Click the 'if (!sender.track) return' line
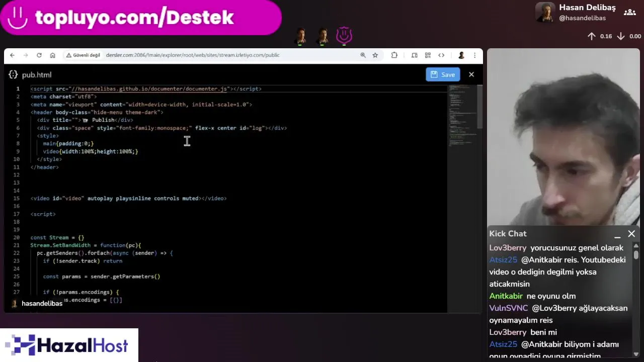644x362 pixels. click(83, 261)
